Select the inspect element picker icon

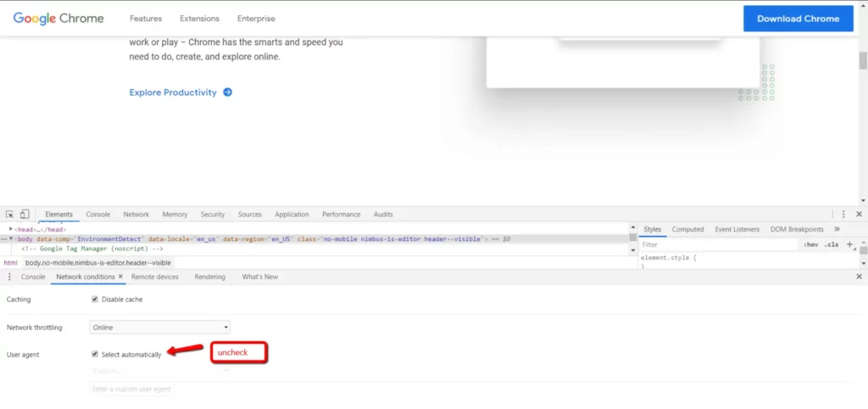coord(9,214)
